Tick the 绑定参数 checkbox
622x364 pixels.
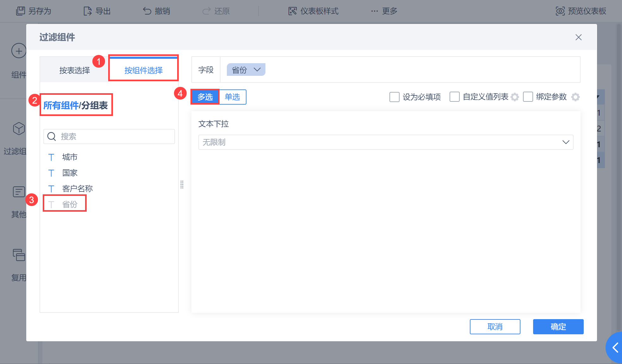[x=528, y=97]
